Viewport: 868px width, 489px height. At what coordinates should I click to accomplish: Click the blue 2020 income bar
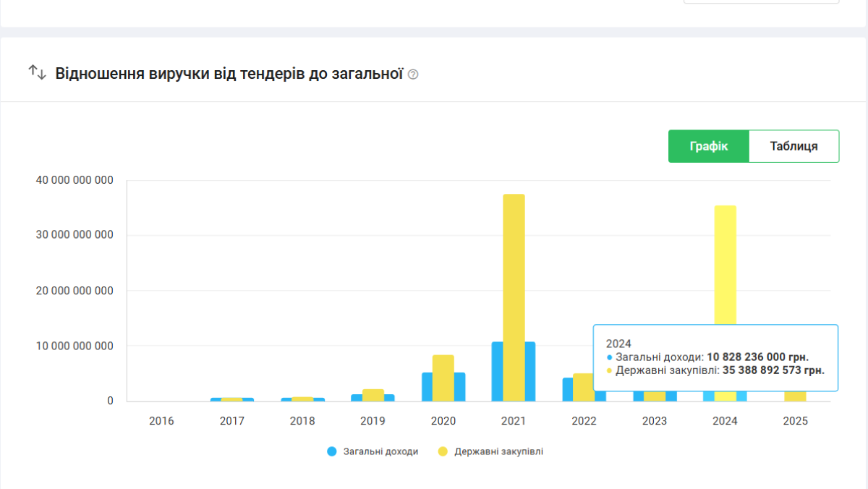click(427, 387)
